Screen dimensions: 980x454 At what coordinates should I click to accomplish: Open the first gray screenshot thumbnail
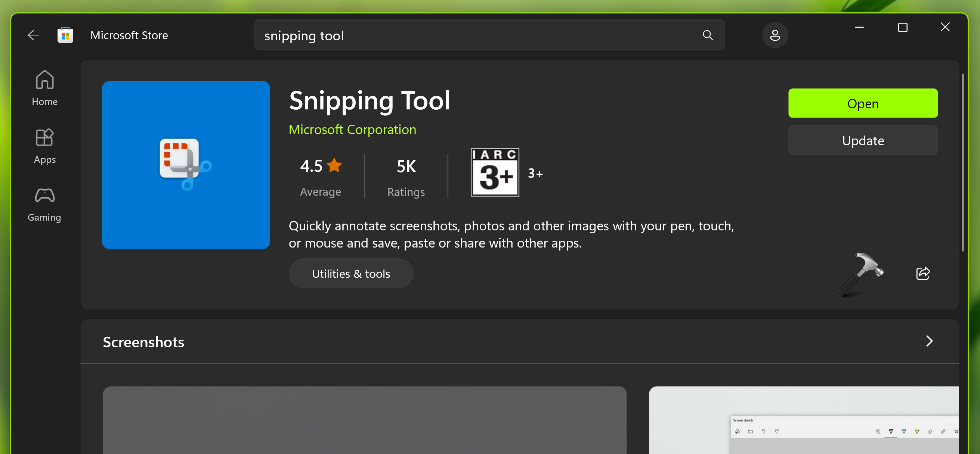364,420
